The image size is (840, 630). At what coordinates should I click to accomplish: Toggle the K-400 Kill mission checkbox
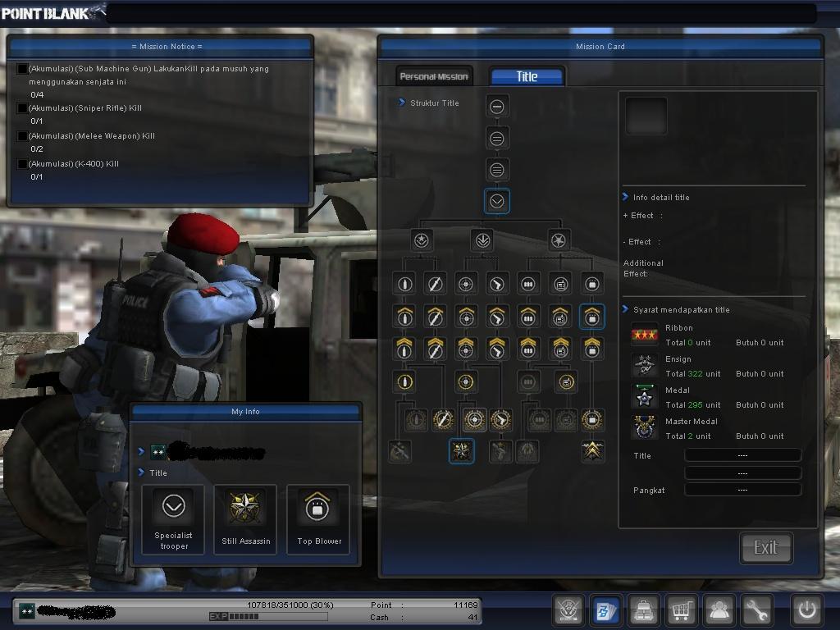22,164
